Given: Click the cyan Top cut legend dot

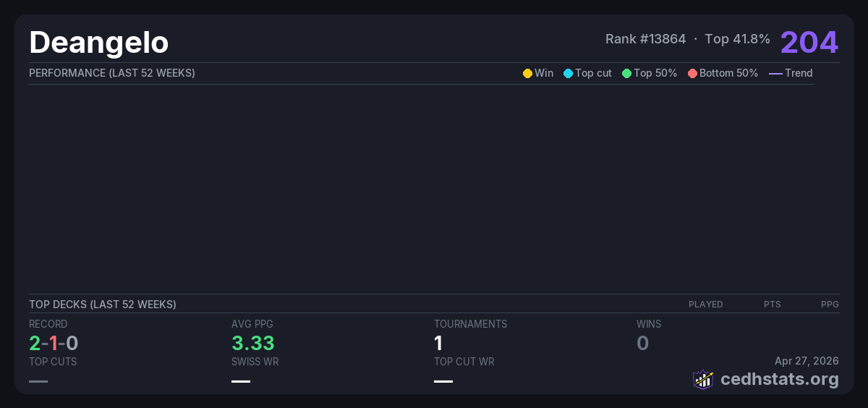Looking at the screenshot, I should click(568, 73).
